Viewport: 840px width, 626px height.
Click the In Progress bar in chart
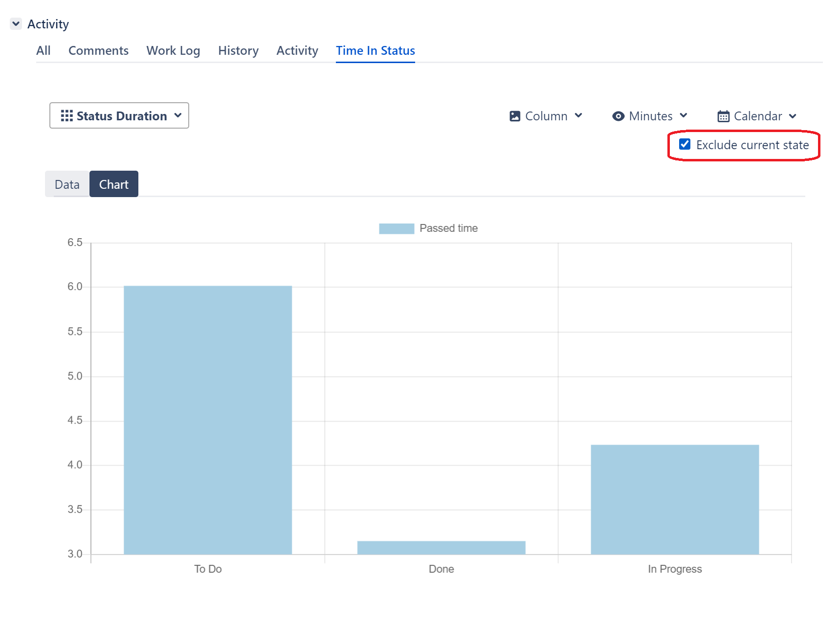[675, 499]
